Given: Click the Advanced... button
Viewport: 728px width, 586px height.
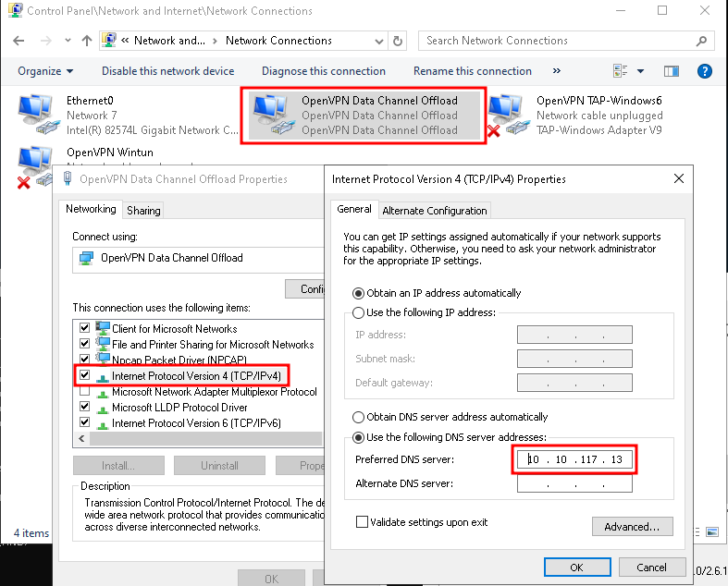Looking at the screenshot, I should click(x=631, y=526).
